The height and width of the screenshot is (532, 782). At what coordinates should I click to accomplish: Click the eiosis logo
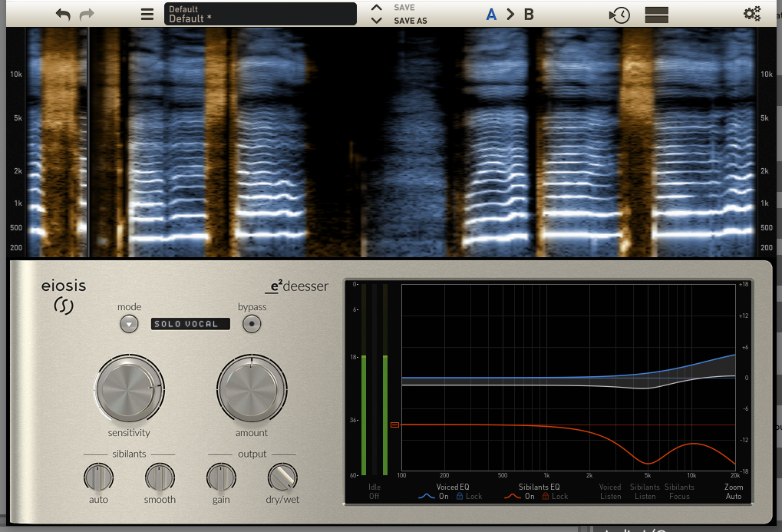coord(64,296)
